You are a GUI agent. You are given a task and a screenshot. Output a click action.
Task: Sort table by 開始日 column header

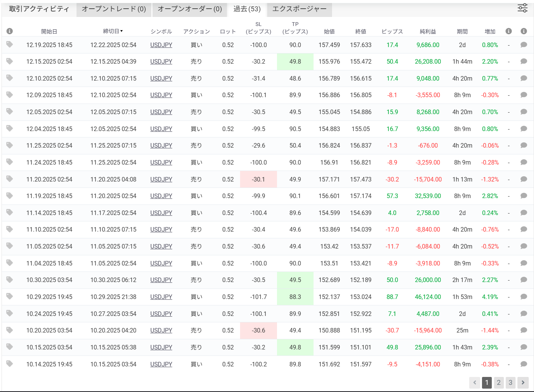(x=49, y=32)
